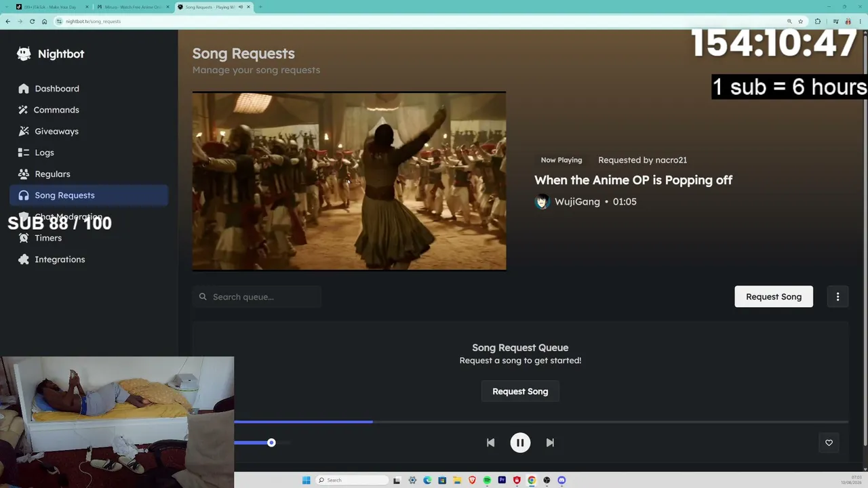View site information icon in address bar
The image size is (868, 488).
[x=60, y=21]
